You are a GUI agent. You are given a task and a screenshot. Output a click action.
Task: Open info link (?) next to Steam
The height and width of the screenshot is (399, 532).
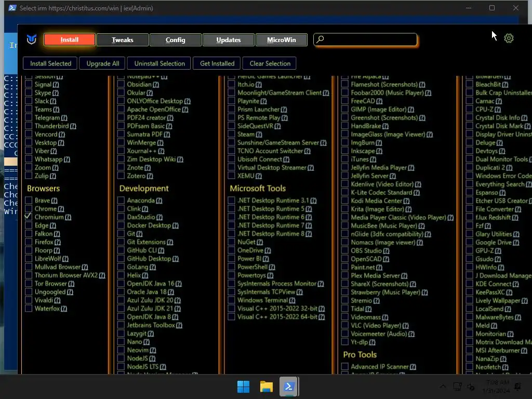[259, 135]
